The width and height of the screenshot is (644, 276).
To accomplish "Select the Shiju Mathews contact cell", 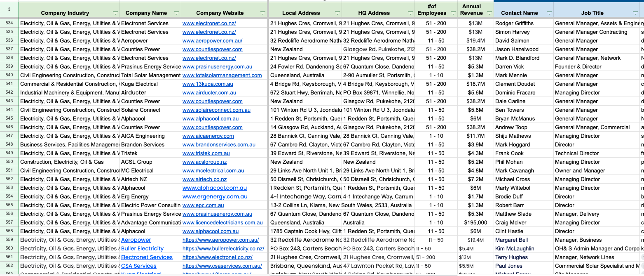I will click(524, 136).
